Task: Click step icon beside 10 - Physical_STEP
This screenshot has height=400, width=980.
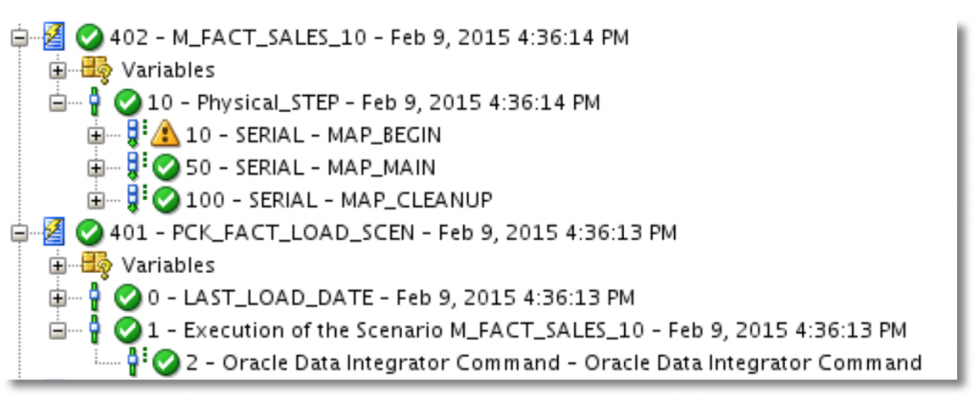Action: [x=95, y=102]
